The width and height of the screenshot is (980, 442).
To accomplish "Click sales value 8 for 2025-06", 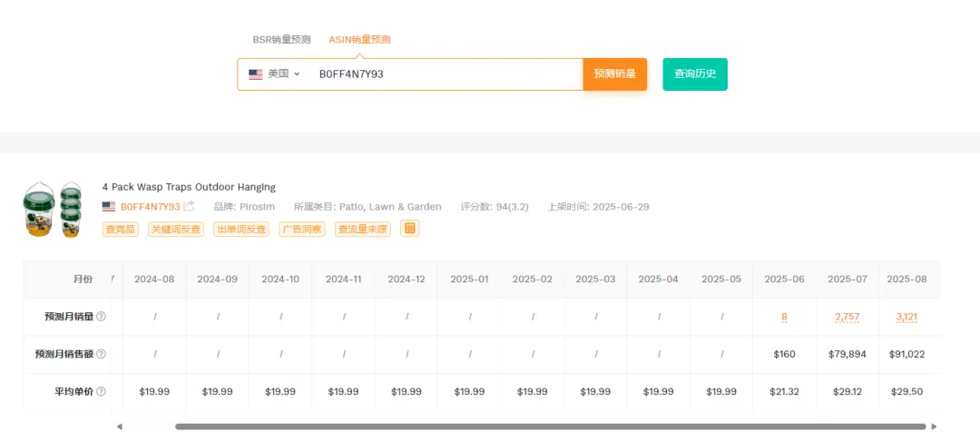I will pyautogui.click(x=784, y=317).
